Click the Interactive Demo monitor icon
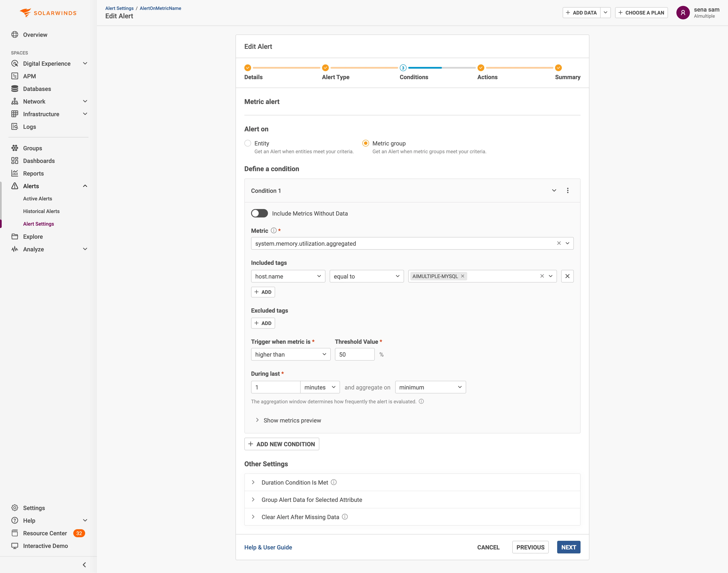 coord(15,546)
